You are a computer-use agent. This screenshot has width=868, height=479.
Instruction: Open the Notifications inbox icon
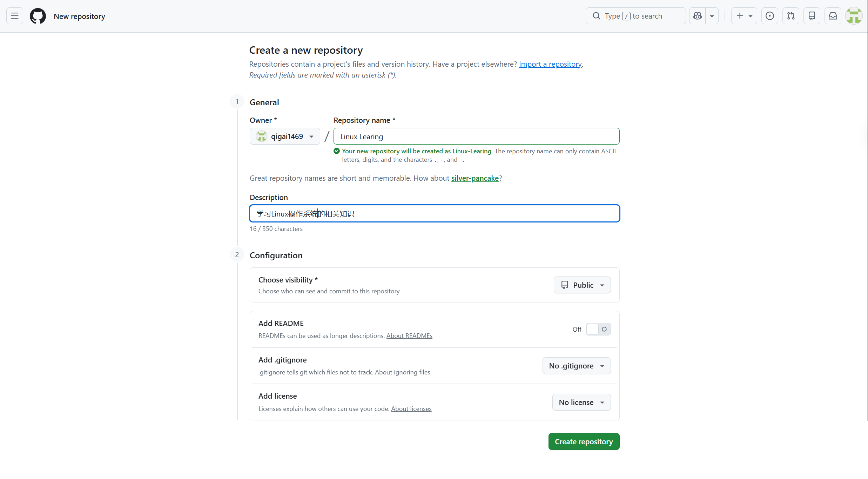click(x=833, y=16)
